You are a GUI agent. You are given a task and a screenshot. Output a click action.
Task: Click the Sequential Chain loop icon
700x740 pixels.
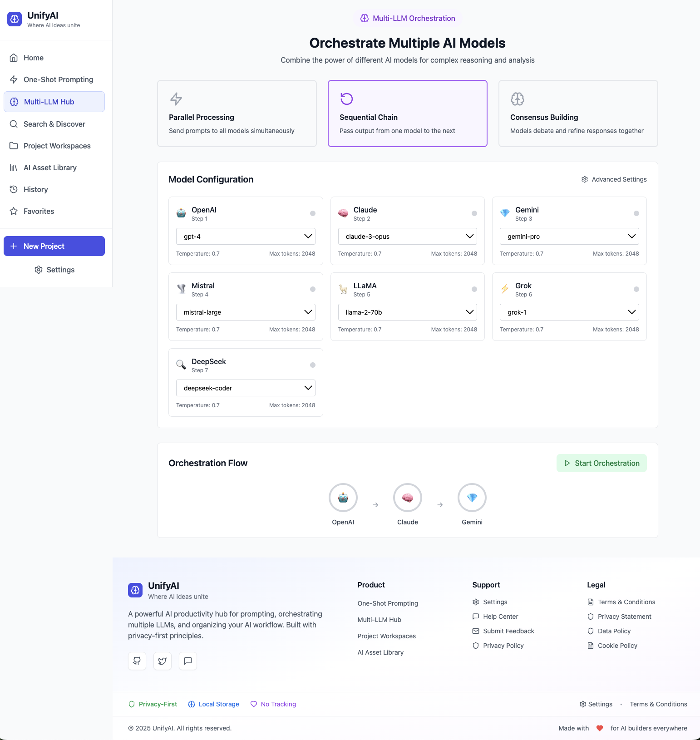pos(346,99)
